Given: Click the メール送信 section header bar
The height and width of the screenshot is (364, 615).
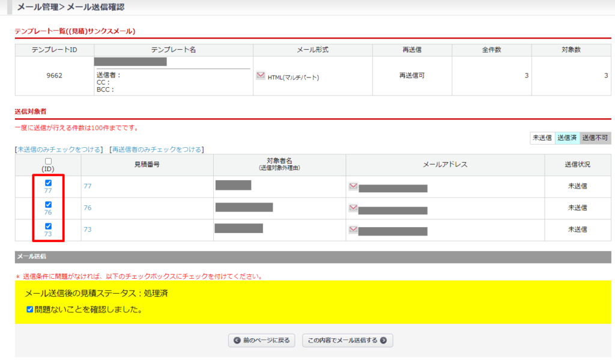Looking at the screenshot, I should [313, 256].
